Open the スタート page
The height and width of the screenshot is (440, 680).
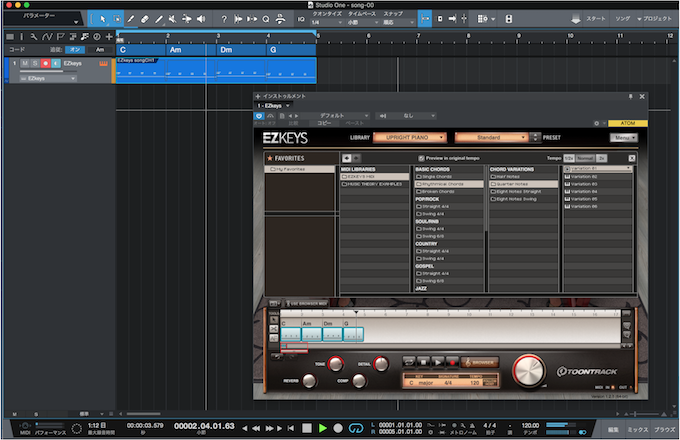coord(595,19)
